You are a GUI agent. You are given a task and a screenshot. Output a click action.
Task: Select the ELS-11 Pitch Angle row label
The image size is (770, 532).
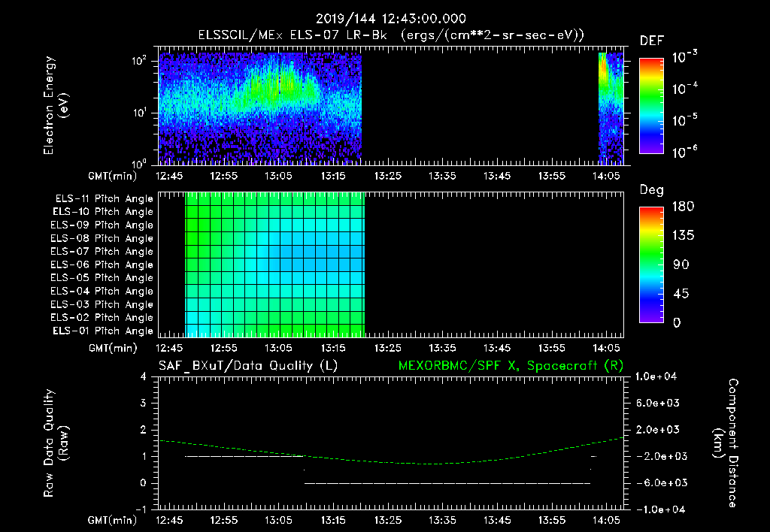click(x=104, y=199)
